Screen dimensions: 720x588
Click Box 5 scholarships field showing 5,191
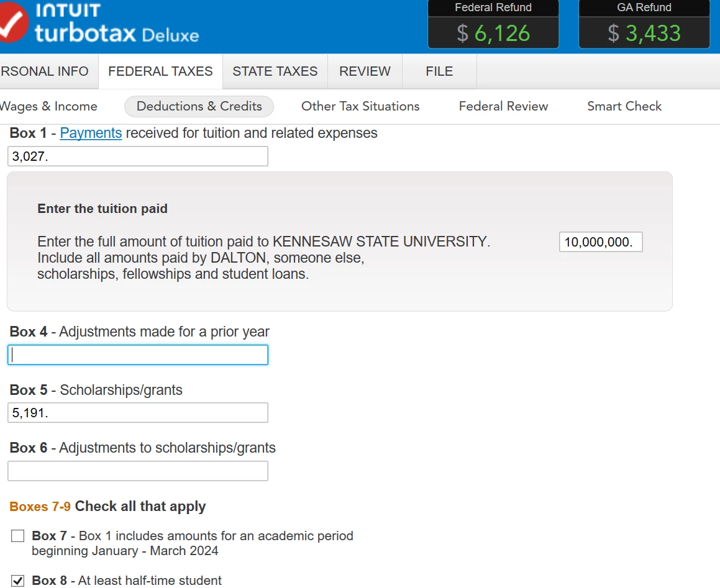click(x=138, y=413)
